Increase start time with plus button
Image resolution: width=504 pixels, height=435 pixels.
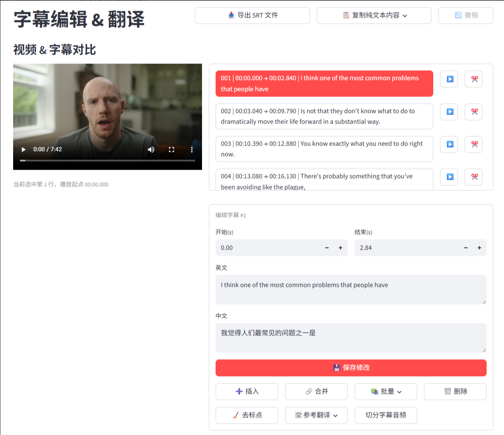point(341,248)
